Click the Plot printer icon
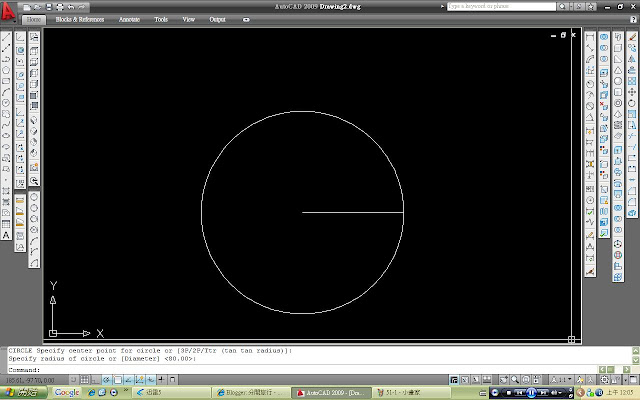The width and height of the screenshot is (640, 400). (60, 7)
